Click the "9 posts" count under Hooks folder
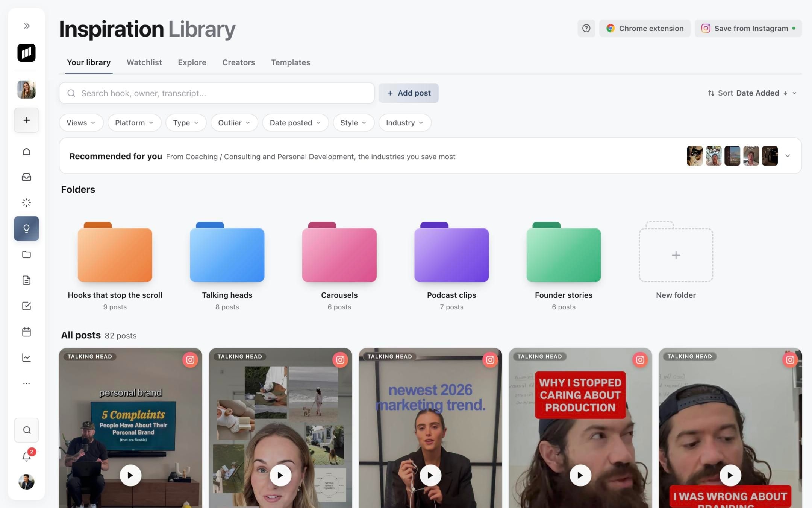The image size is (812, 508). pos(115,307)
